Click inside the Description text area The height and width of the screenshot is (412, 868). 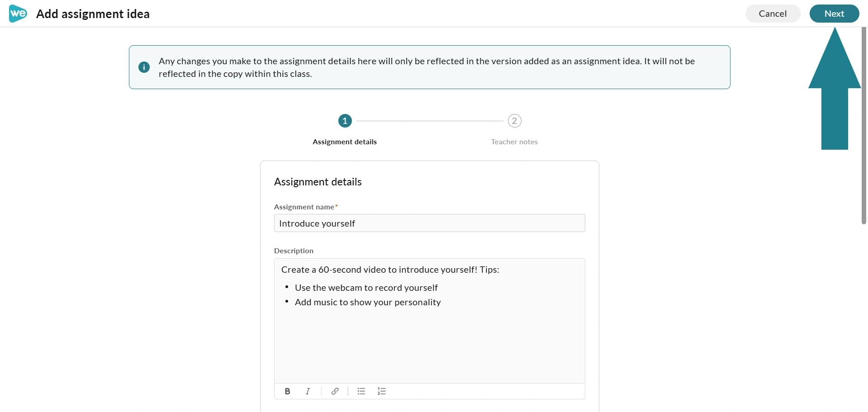click(430, 321)
